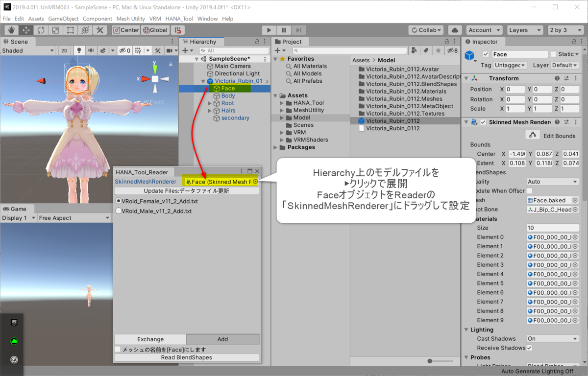
Task: Enable Face object active checkbox
Action: click(486, 54)
